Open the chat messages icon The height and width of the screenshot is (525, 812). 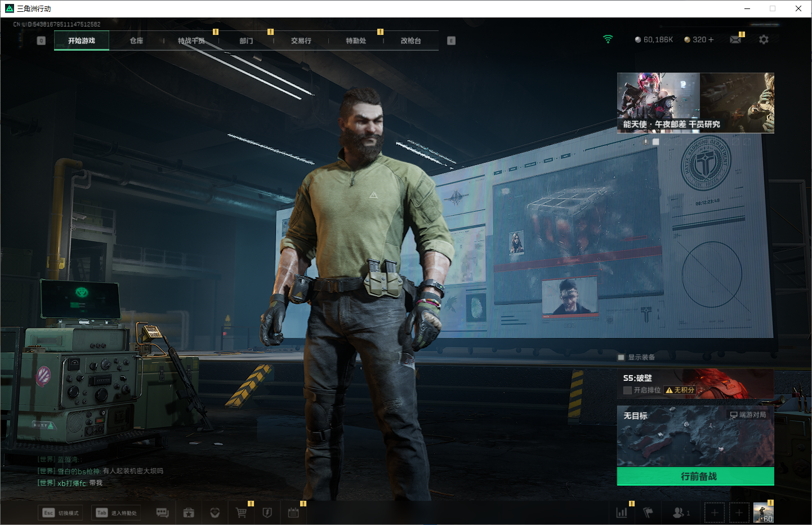tap(162, 513)
